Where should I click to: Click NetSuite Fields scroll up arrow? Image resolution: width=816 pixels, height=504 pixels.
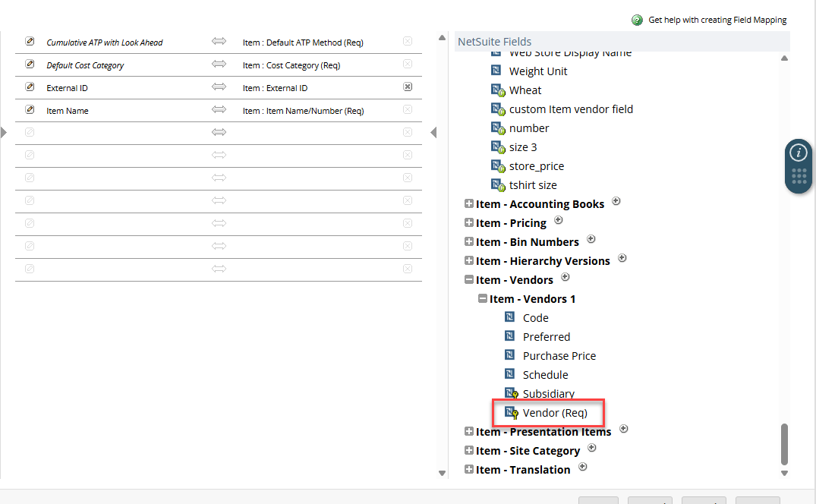click(784, 58)
